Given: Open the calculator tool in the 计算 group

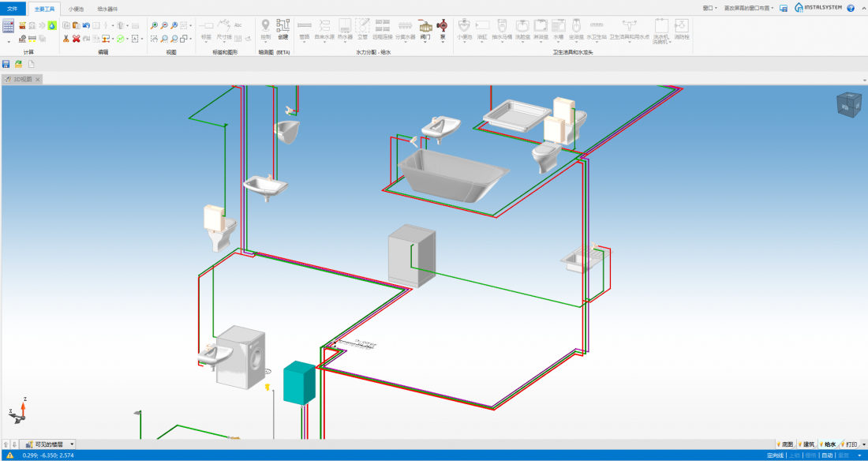Looking at the screenshot, I should coord(8,26).
